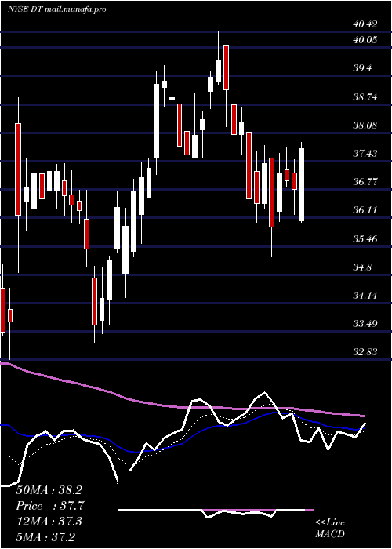Click the 'Price : 37.7' value

tap(49, 506)
